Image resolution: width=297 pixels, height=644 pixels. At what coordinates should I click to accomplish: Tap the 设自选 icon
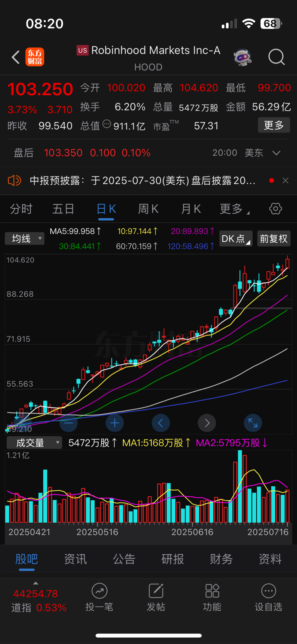click(268, 591)
